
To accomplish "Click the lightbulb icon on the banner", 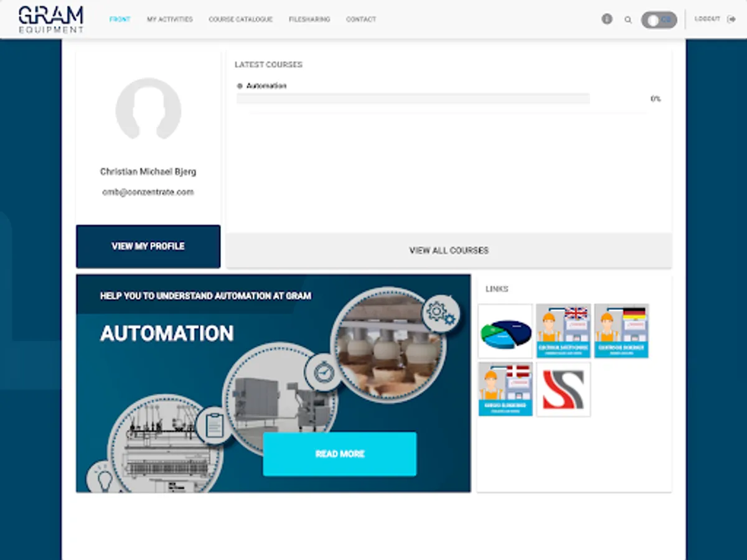I will (x=105, y=478).
